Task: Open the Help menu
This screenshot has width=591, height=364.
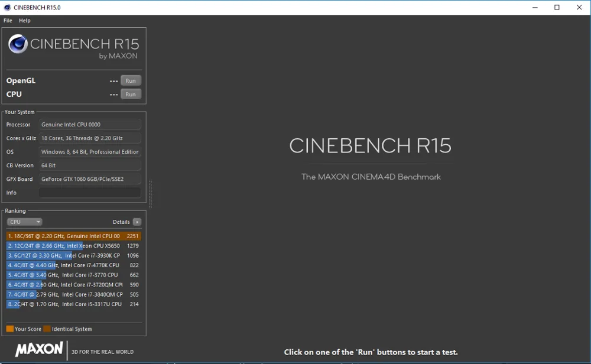Action: pos(24,20)
